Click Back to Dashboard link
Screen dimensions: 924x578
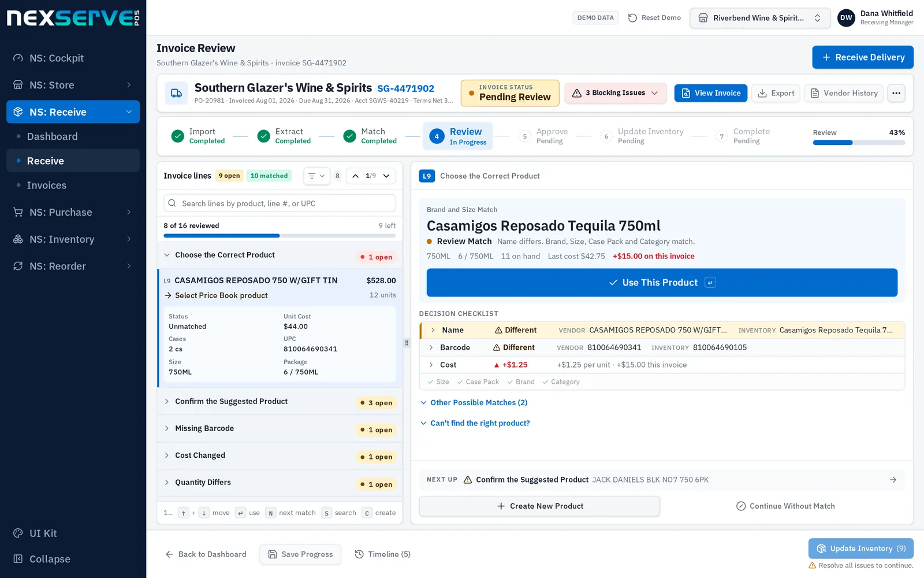click(206, 554)
